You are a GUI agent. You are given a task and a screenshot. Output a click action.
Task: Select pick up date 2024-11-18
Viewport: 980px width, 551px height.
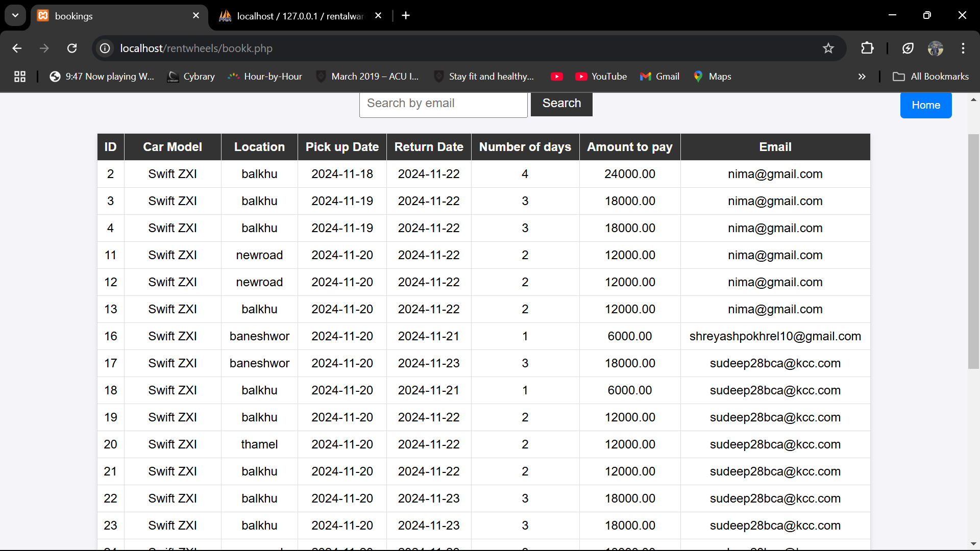(x=342, y=174)
